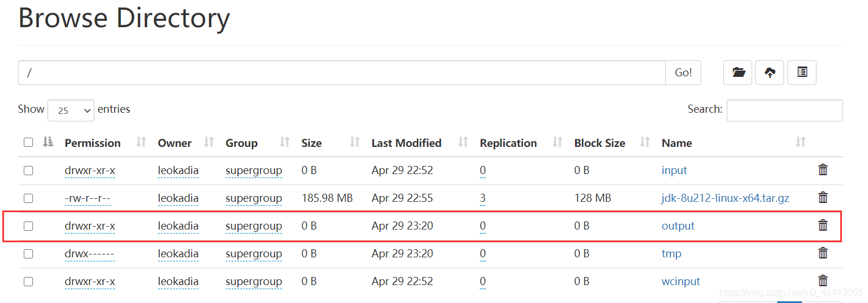Image resolution: width=868 pixels, height=303 pixels.
Task: Click replication value 0 of input row
Action: click(x=483, y=170)
